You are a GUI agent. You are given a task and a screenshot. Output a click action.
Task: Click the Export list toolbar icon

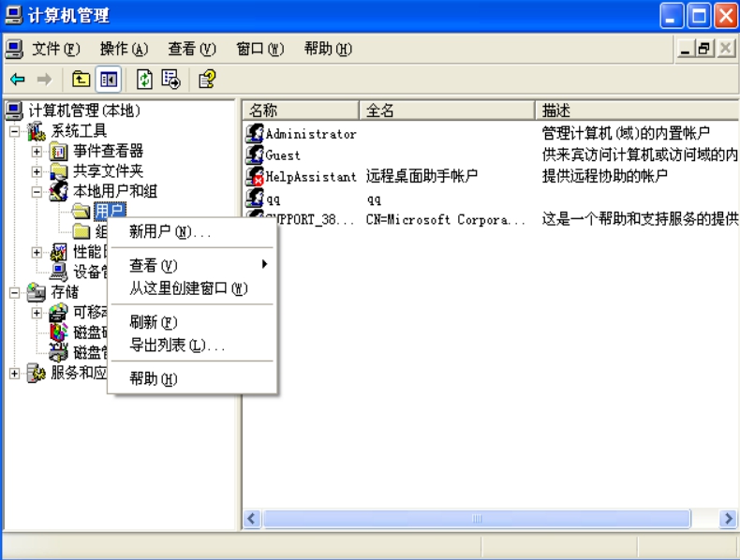[170, 80]
